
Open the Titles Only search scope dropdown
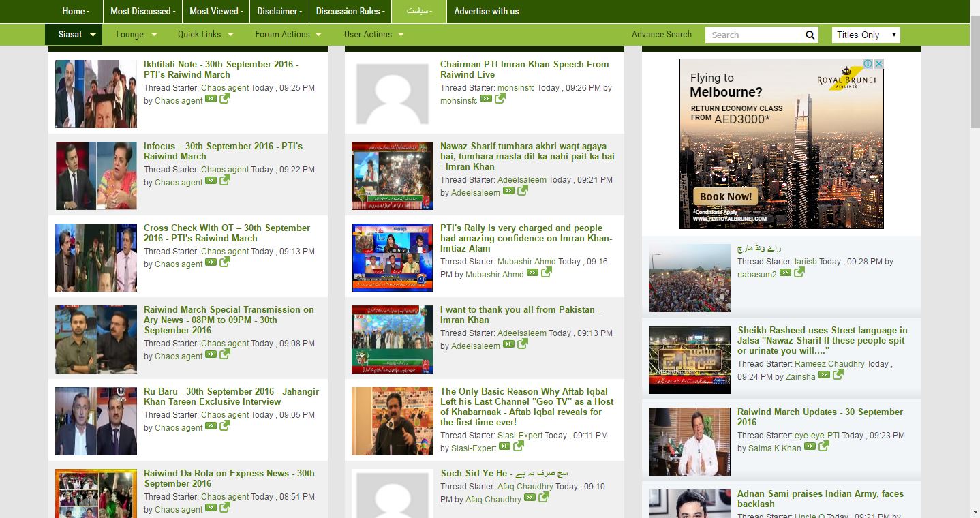point(866,35)
